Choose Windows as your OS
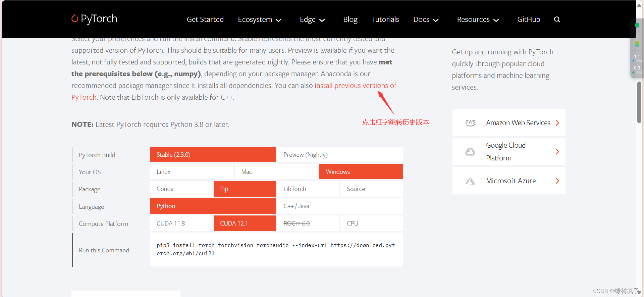 click(x=361, y=171)
